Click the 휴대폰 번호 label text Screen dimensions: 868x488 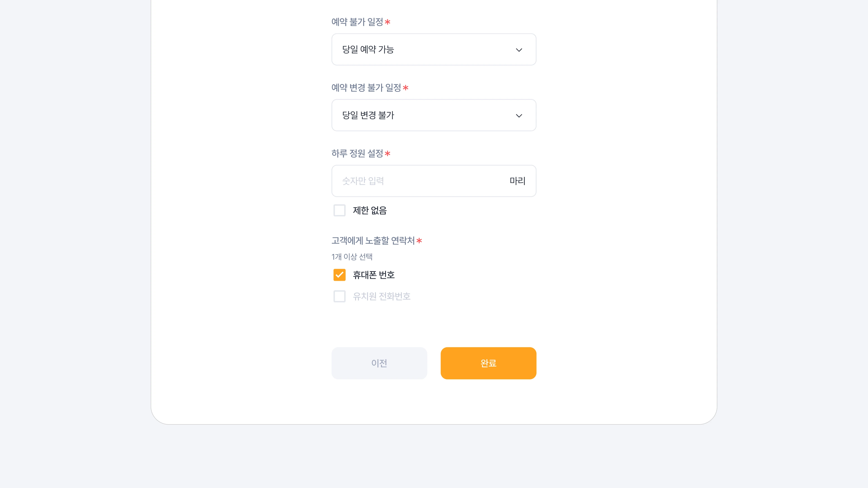tap(374, 275)
